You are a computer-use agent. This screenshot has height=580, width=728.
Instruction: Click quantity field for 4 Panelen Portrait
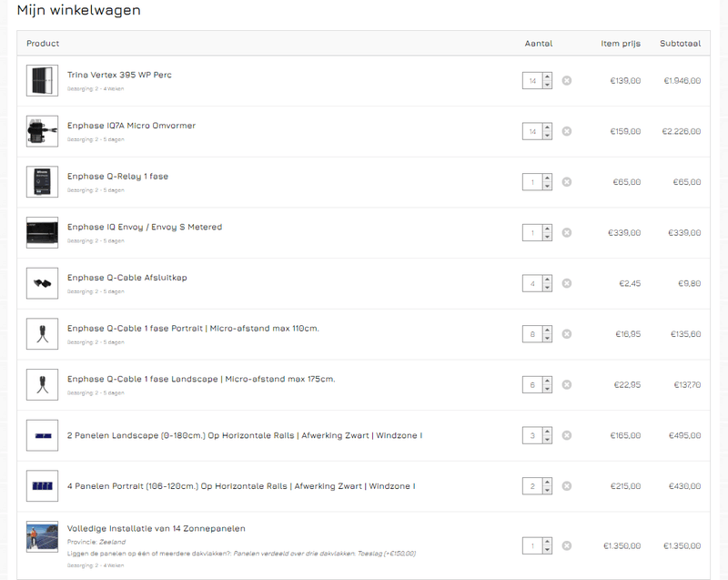532,485
